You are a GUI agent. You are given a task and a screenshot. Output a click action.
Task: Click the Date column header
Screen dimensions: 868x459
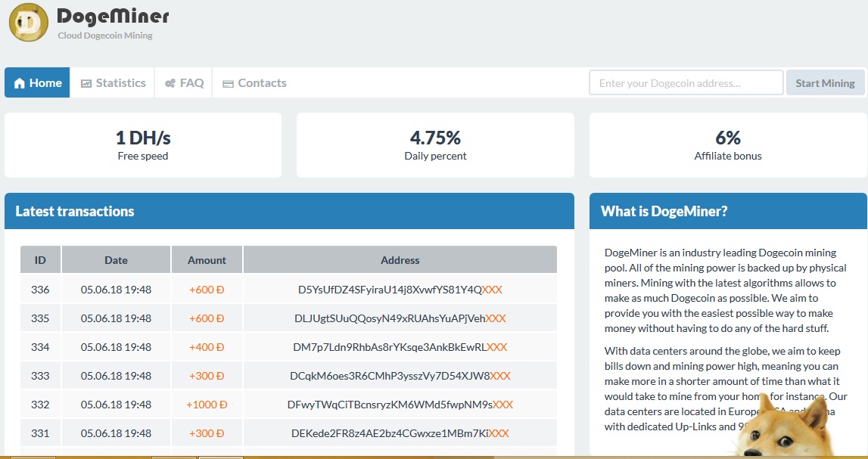[116, 260]
